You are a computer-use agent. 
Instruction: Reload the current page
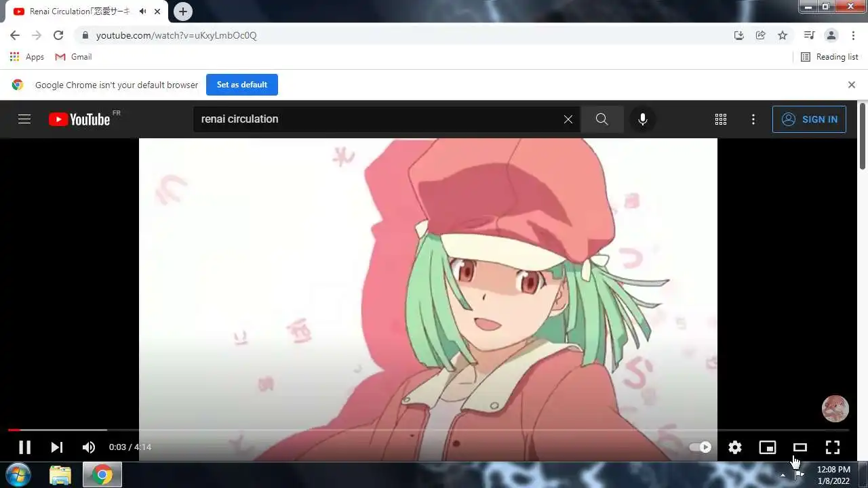(58, 35)
